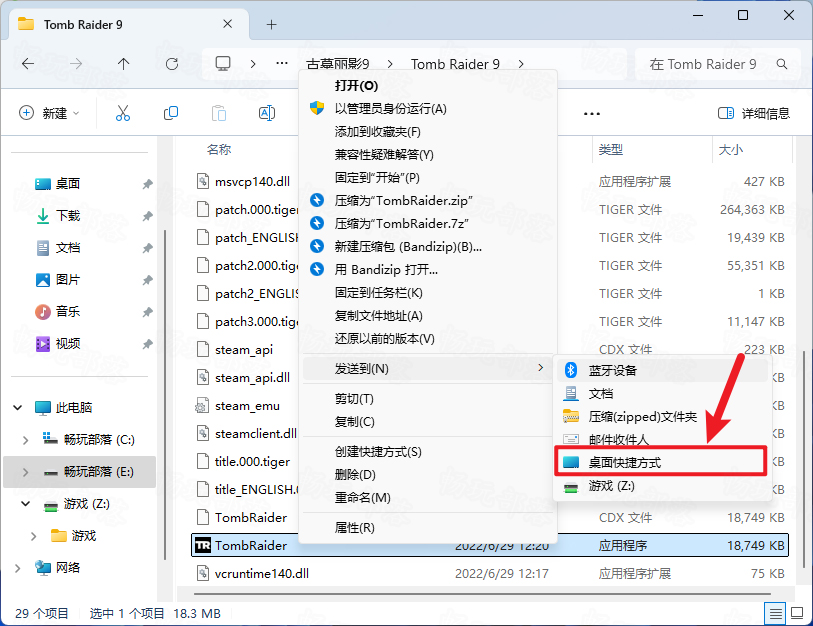Close the Tomb Raider 9 tab

(228, 24)
